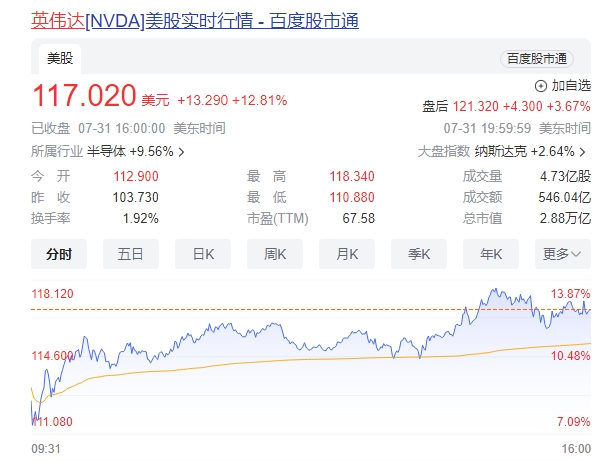This screenshot has width=613, height=461.
Task: Click the percent change +12.81%
Action: point(260,100)
